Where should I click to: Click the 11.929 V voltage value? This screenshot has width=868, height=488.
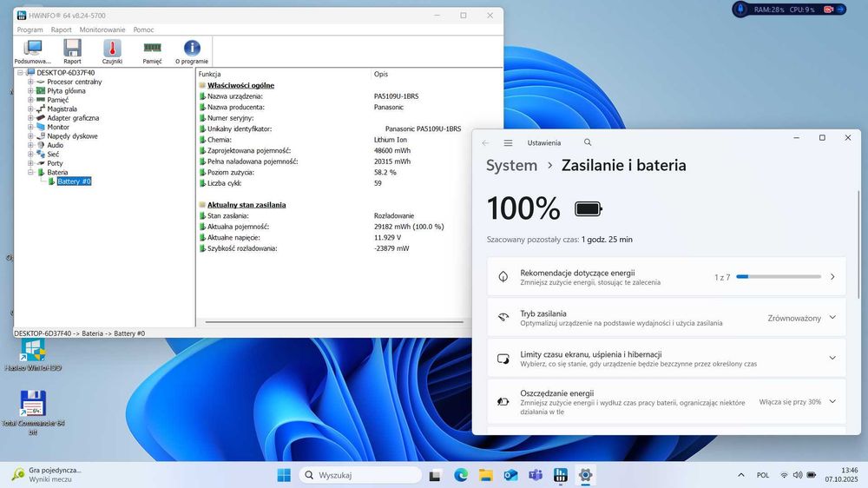pyautogui.click(x=387, y=238)
